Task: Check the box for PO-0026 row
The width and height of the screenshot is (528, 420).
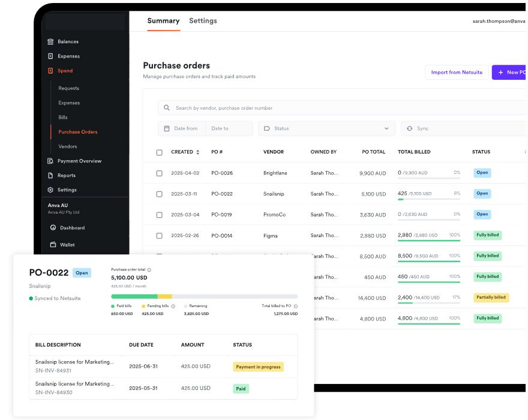Action: point(159,173)
